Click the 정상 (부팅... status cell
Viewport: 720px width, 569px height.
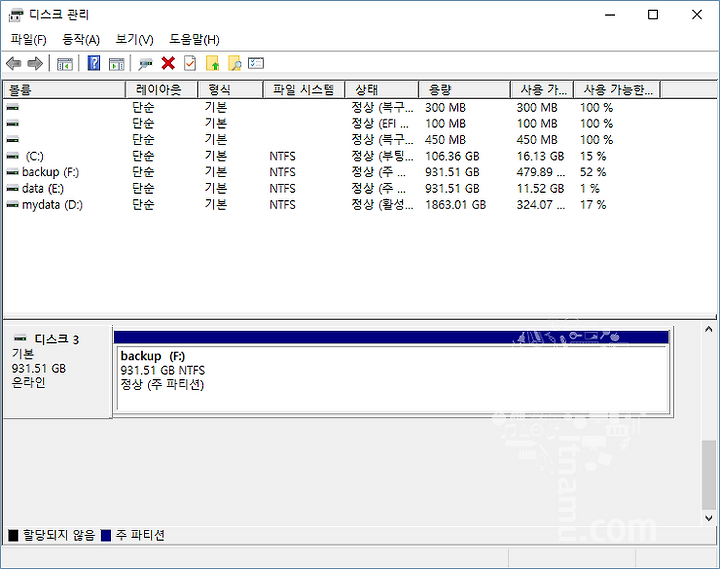coord(382,156)
